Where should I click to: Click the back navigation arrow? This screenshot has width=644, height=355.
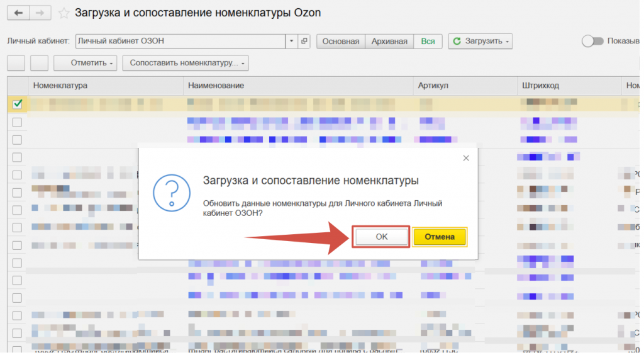point(18,13)
